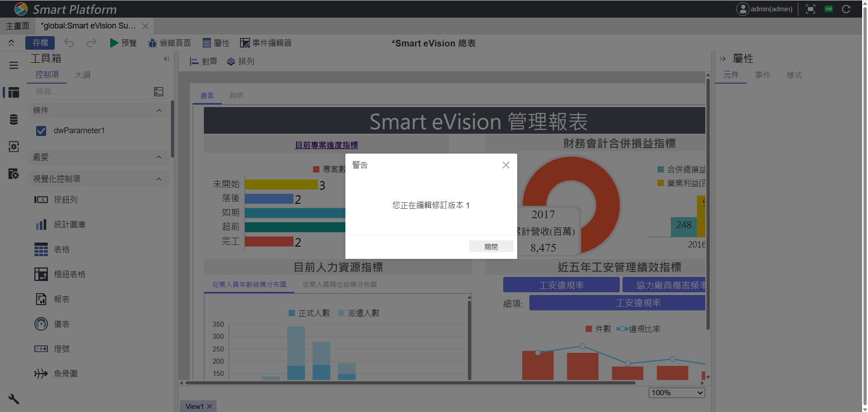This screenshot has height=412, width=868.
Task: Click the undo arrow icon
Action: (x=69, y=43)
